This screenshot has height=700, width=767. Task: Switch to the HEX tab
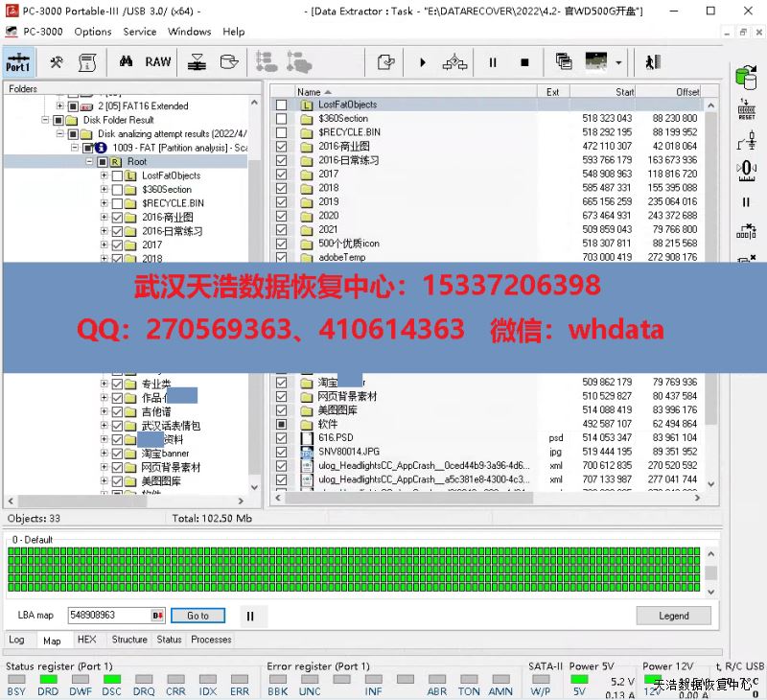pyautogui.click(x=86, y=640)
